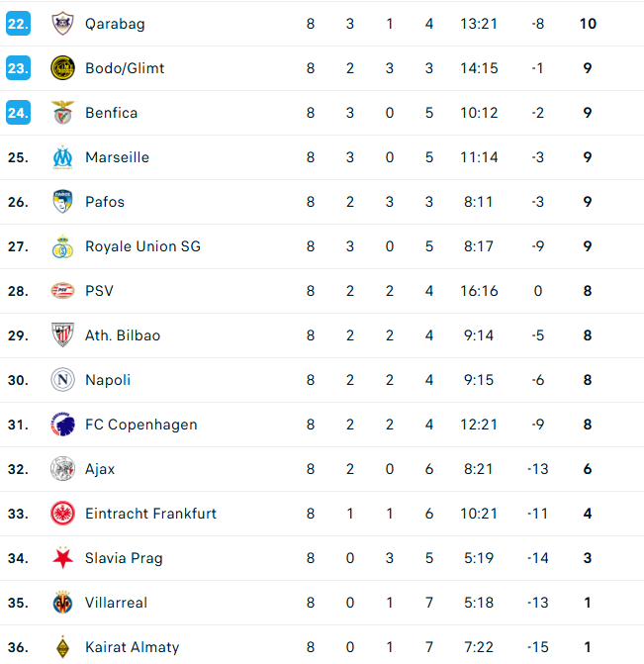Screen dimensions: 644x664
Task: Click the PSV club logo
Action: tap(62, 291)
